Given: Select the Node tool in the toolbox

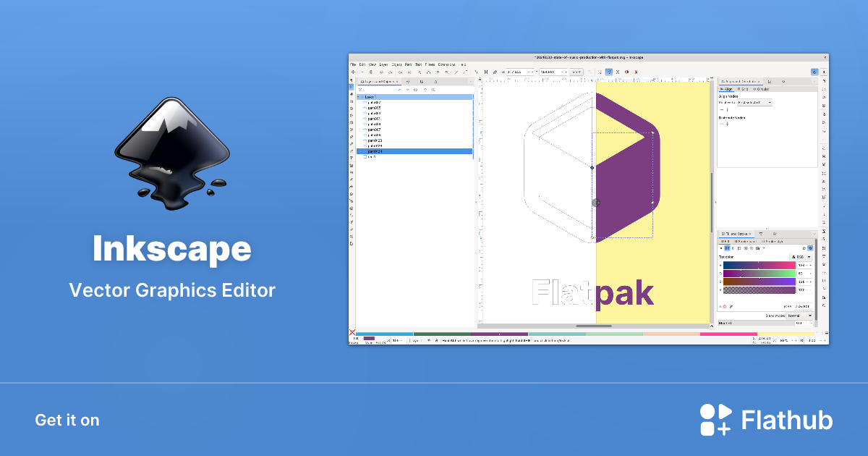Looking at the screenshot, I should (352, 87).
